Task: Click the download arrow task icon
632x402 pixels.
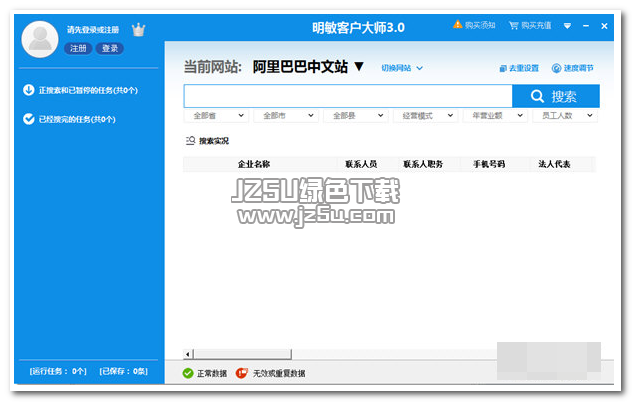Action: coord(29,90)
